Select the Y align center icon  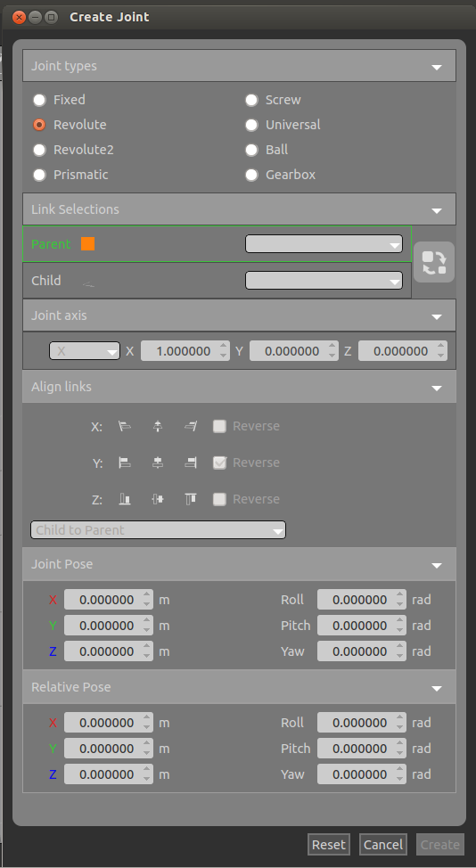(x=158, y=463)
